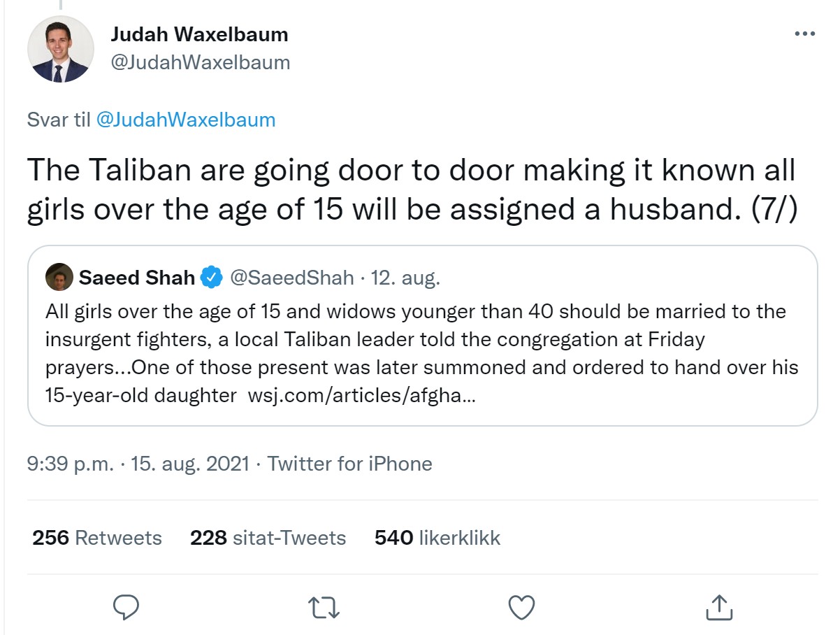Open Saeed Shah's name in quoted tweet
Viewport: 840px width, 635px height.
click(x=137, y=278)
